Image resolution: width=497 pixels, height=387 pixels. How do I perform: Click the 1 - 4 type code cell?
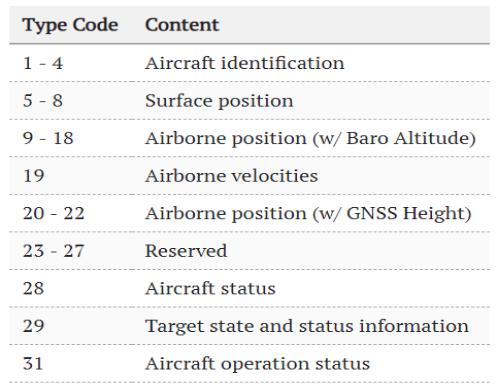[43, 63]
